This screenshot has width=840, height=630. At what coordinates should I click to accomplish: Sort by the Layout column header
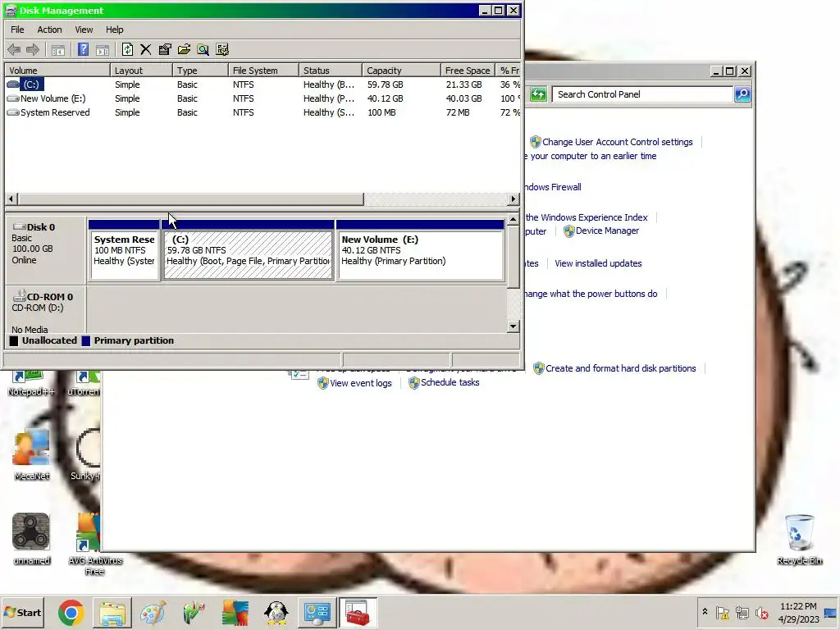coord(141,71)
